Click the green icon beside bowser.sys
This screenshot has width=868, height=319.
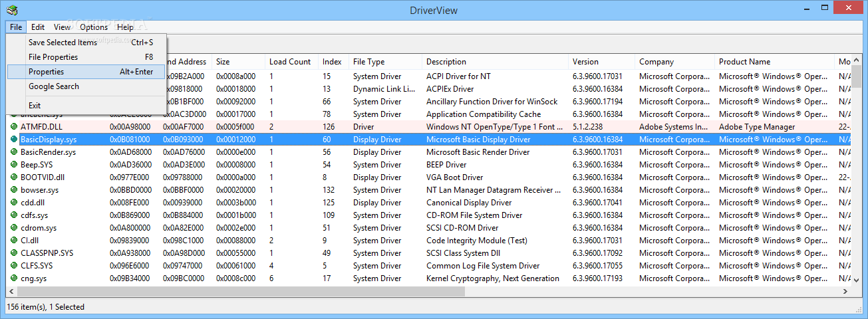(14, 190)
